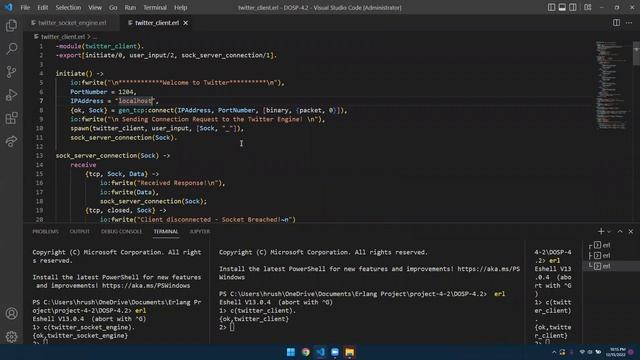
Task: Open the Accounts icon in activity bar
Action: click(x=11, y=313)
